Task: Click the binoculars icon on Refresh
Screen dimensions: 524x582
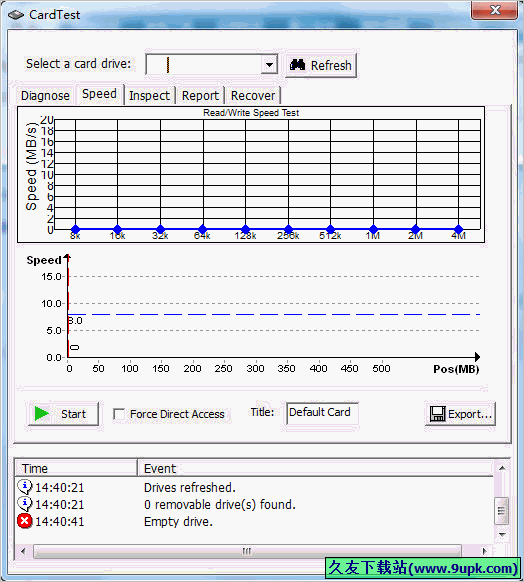Action: coord(297,65)
